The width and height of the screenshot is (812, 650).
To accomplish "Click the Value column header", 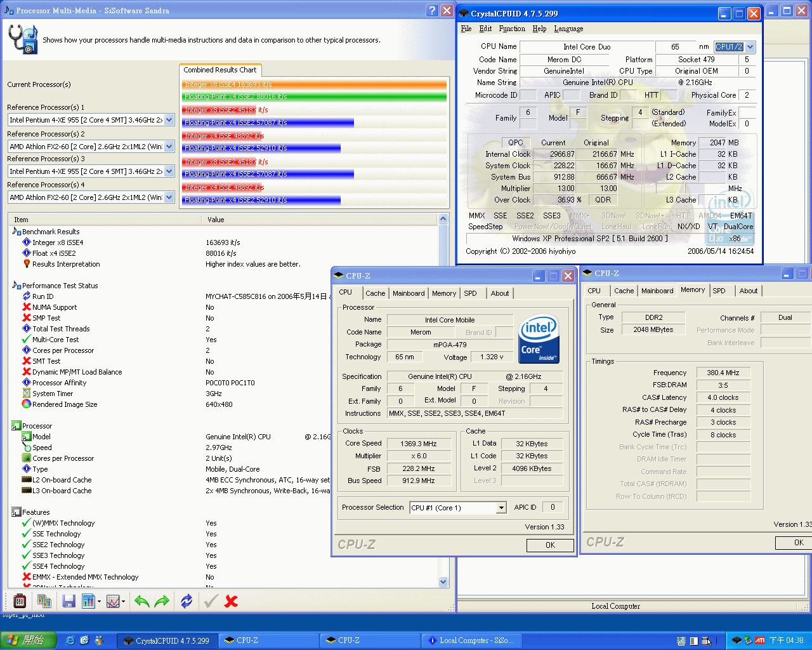I will coord(320,220).
